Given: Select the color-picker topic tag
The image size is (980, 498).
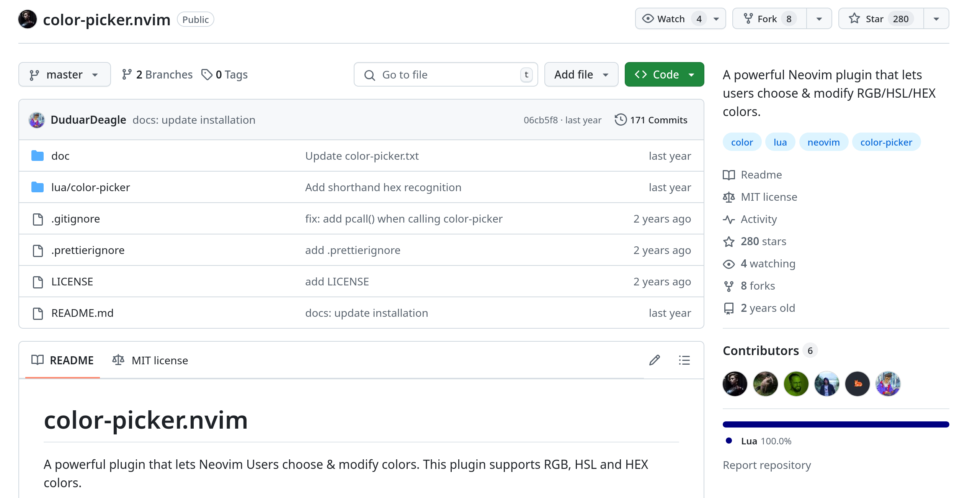Looking at the screenshot, I should (886, 142).
